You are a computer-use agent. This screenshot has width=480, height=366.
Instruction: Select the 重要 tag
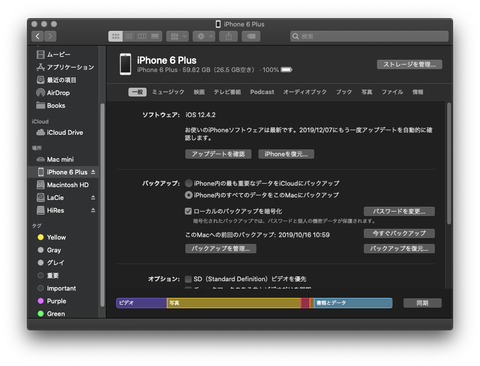48,275
